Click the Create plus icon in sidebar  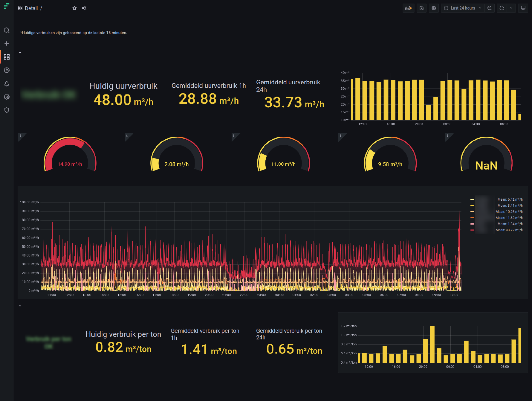tap(7, 44)
